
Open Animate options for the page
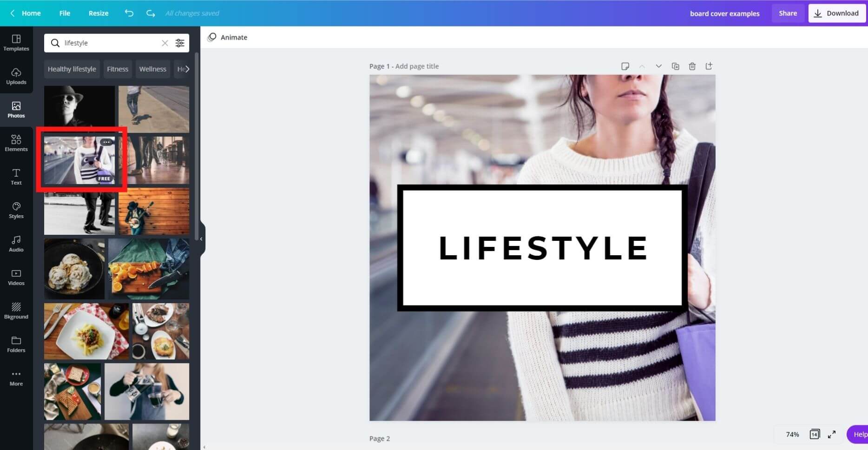click(227, 37)
